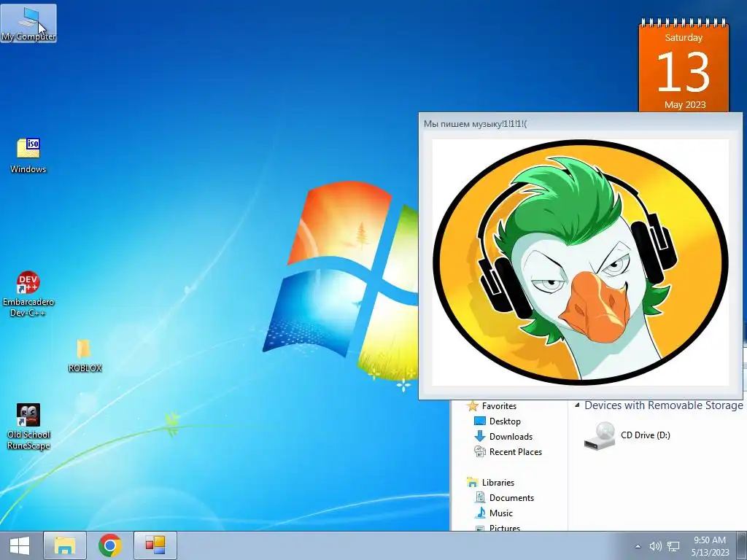747x560 pixels.
Task: Open Desktop in Explorer favorites
Action: tap(505, 421)
